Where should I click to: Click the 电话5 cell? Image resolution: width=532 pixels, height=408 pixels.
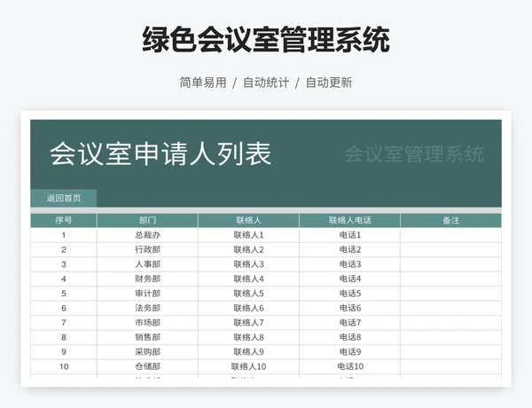pos(350,294)
